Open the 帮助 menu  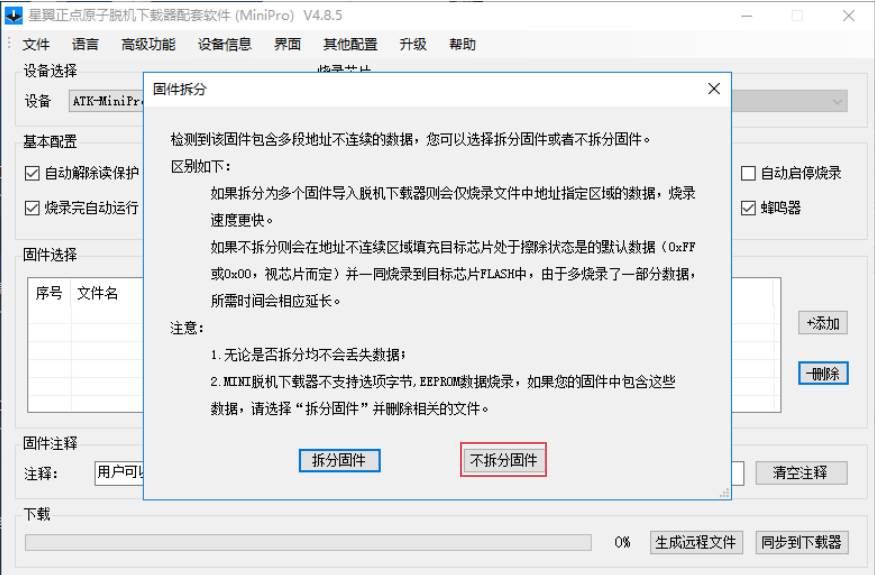point(463,45)
